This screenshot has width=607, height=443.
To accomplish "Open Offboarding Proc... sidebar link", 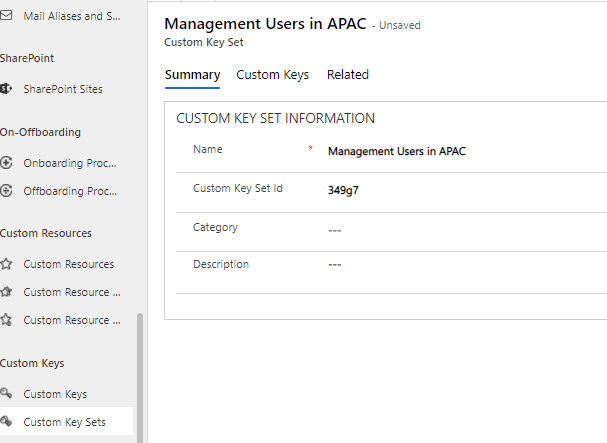I will click(70, 191).
